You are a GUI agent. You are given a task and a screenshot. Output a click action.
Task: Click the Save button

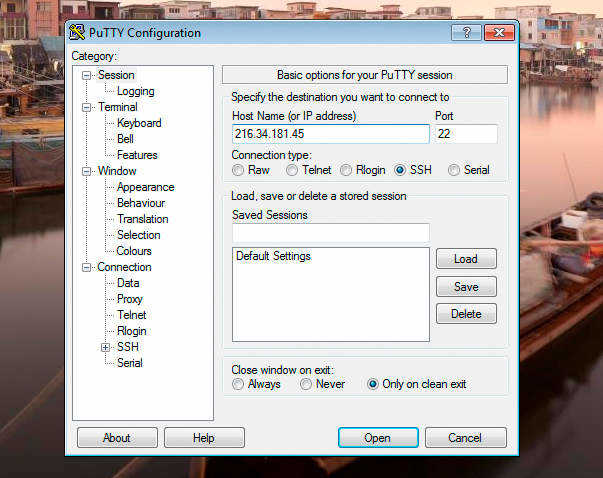coord(466,286)
